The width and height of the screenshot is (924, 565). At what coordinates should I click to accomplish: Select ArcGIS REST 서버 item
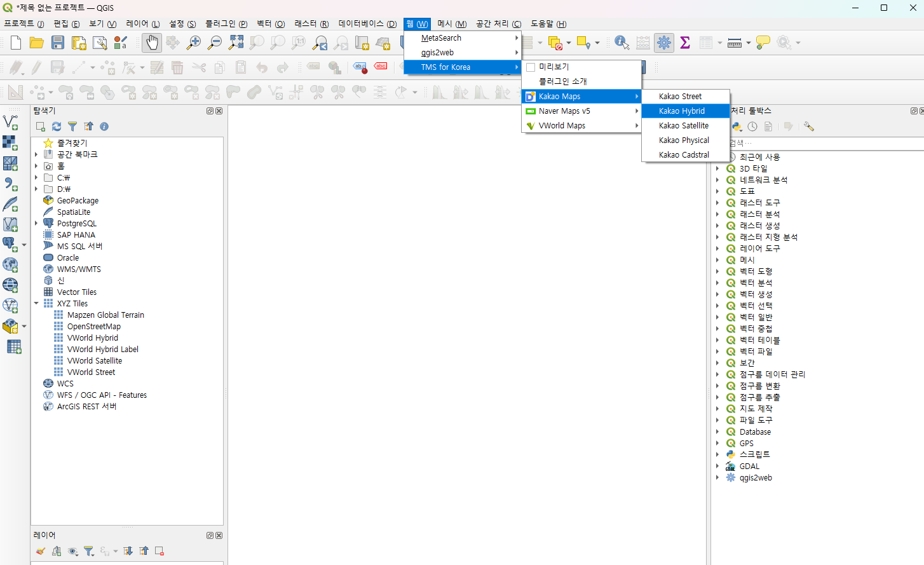coord(86,406)
